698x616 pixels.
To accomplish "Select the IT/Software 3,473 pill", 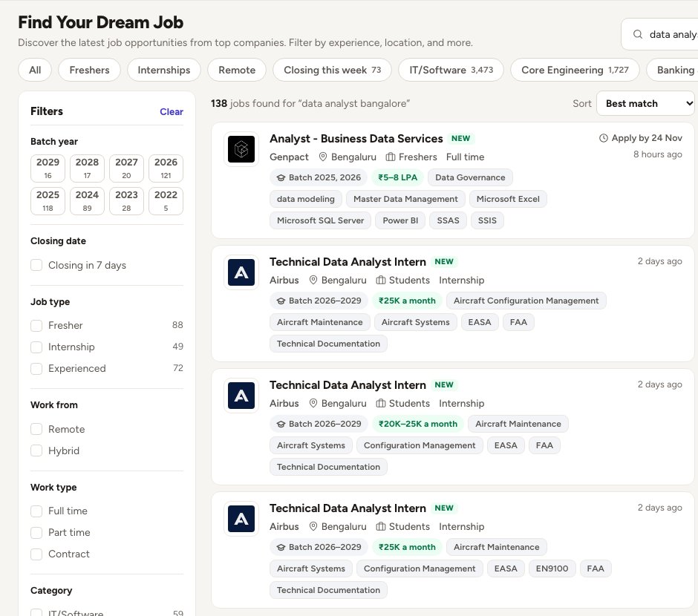I will coord(451,70).
